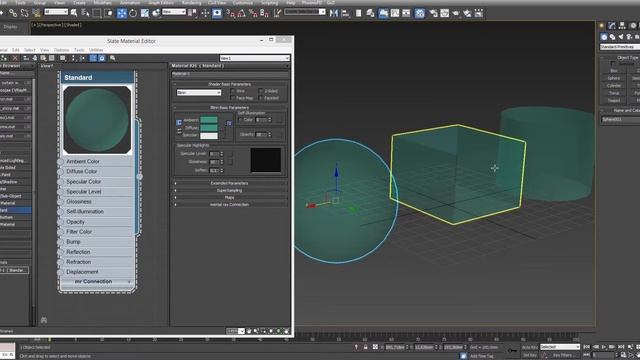The width and height of the screenshot is (640, 360).
Task: Click Pan tool at Slate editor bottom
Action: (x=249, y=331)
